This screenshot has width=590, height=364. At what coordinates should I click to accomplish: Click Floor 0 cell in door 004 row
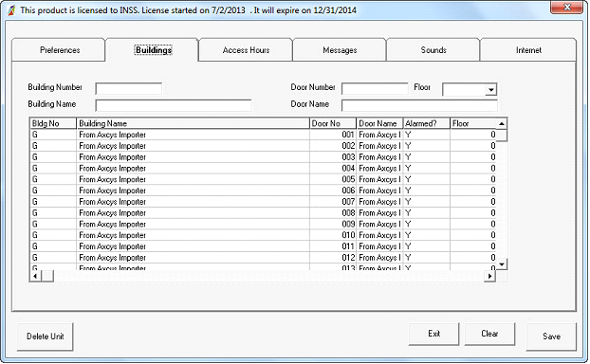point(473,168)
